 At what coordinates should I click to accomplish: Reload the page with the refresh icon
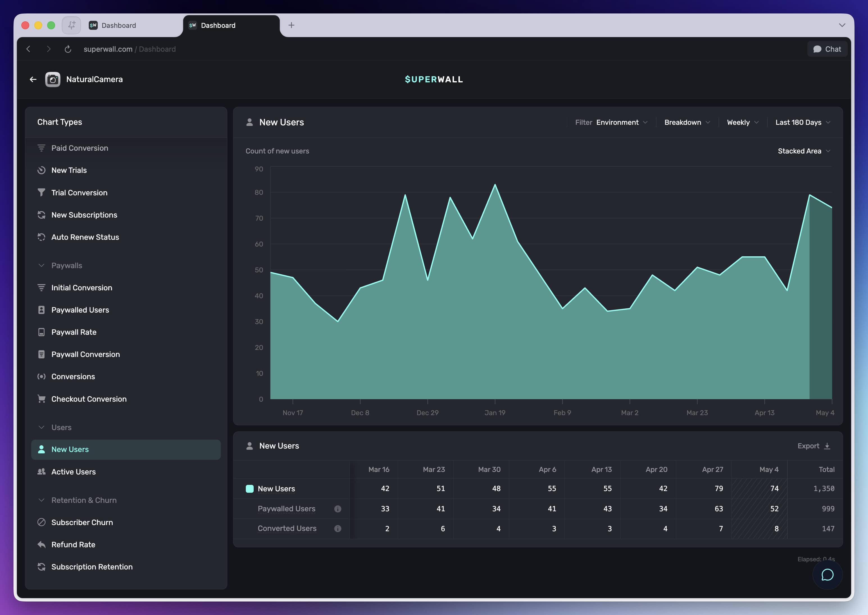click(x=68, y=49)
